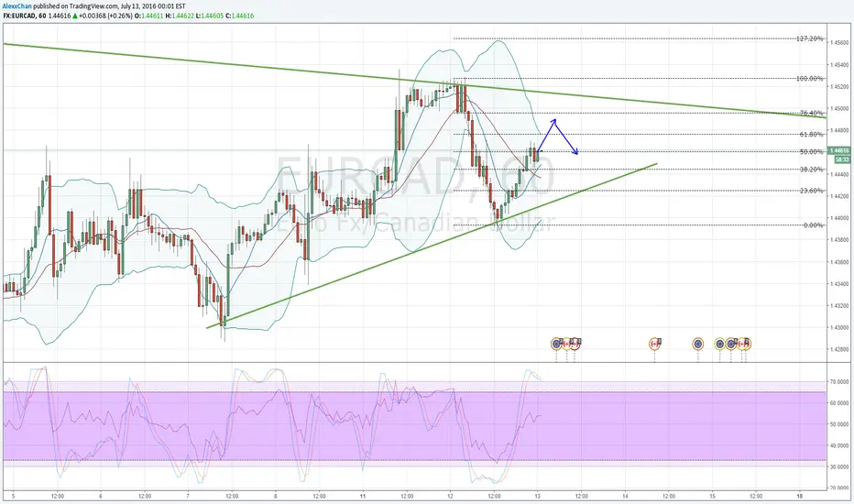This screenshot has height=504, width=854.
Task: Select the 76.40% Fibonacci level label
Action: pos(812,114)
